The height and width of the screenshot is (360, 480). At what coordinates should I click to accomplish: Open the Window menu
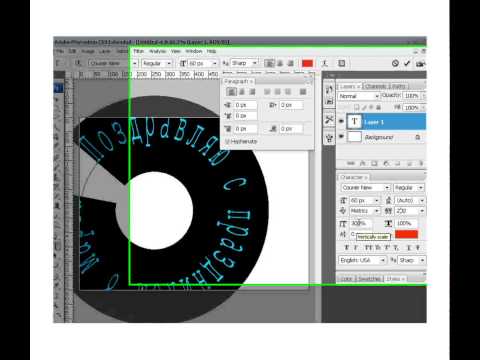[194, 51]
